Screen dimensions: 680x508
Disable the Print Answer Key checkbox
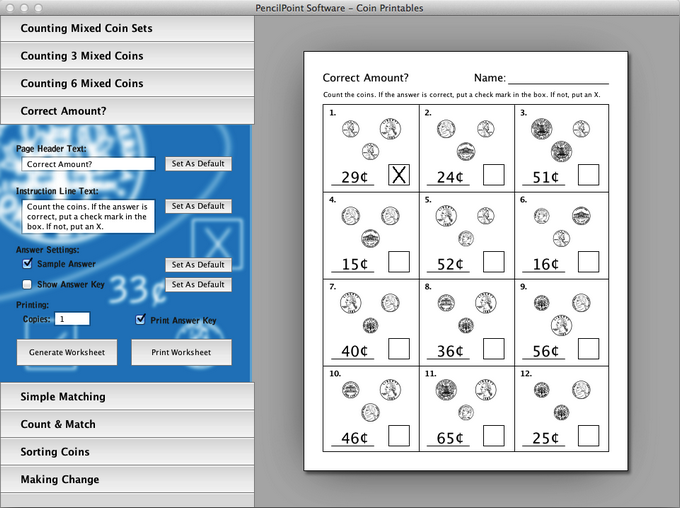(x=141, y=320)
